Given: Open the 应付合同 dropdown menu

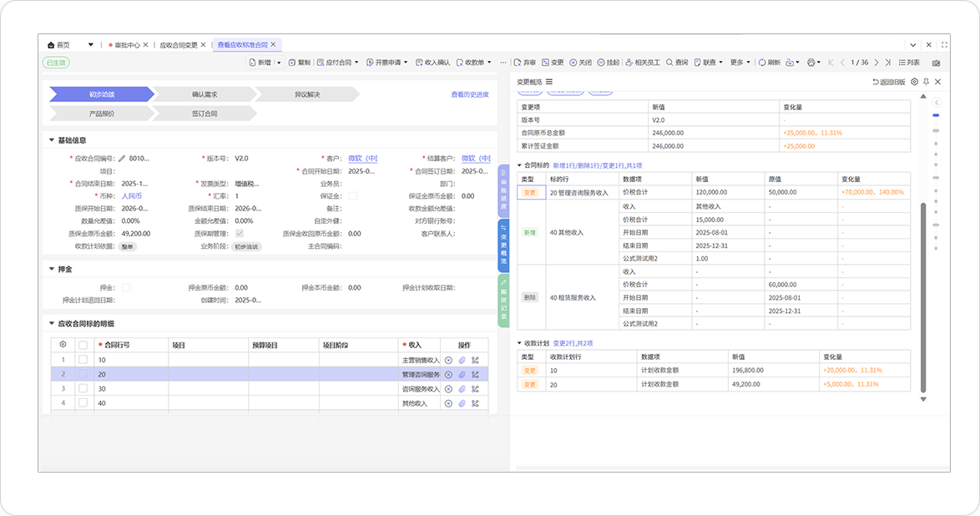Looking at the screenshot, I should tap(337, 63).
